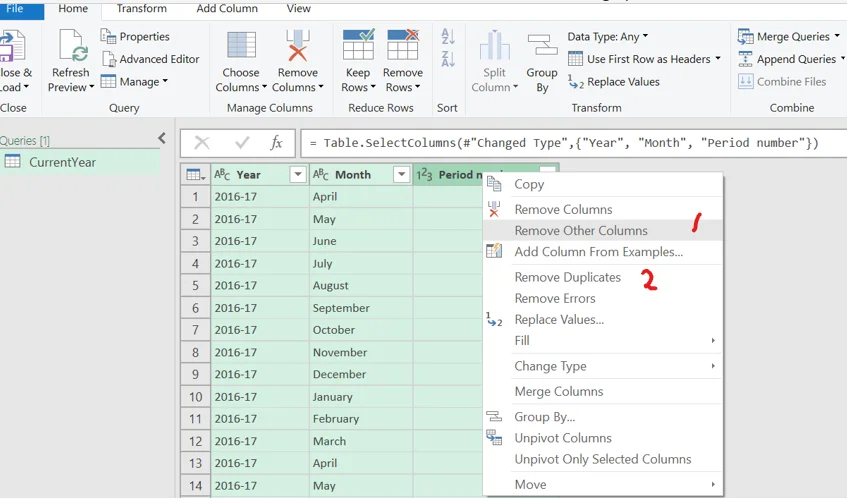The width and height of the screenshot is (847, 499).
Task: Sort ascending A to Z
Action: click(x=448, y=37)
